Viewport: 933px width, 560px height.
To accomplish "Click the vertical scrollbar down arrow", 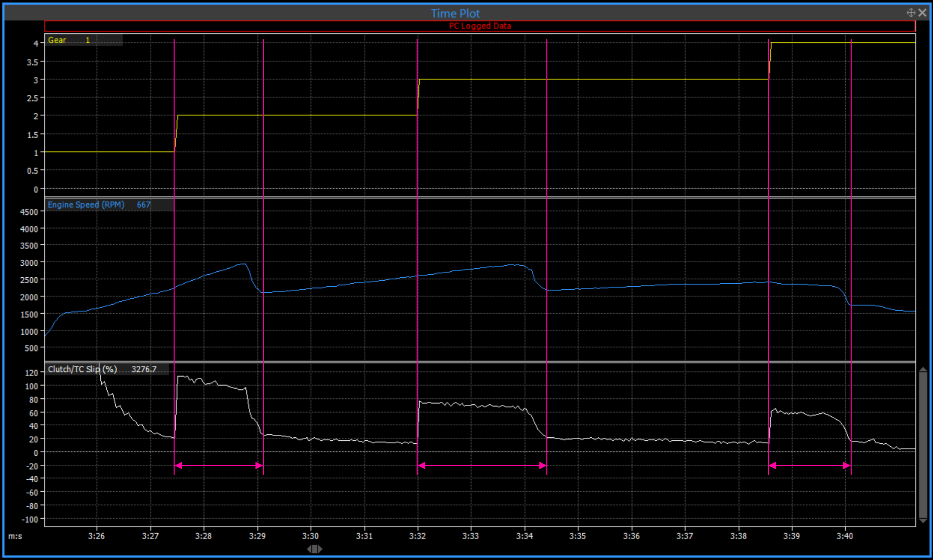I will pyautogui.click(x=923, y=521).
